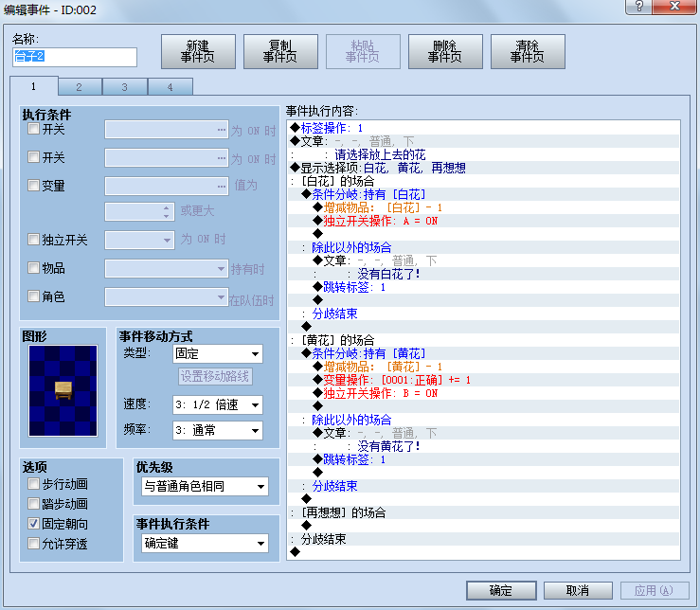Select the 请选择放上去的花 text line

[483, 154]
